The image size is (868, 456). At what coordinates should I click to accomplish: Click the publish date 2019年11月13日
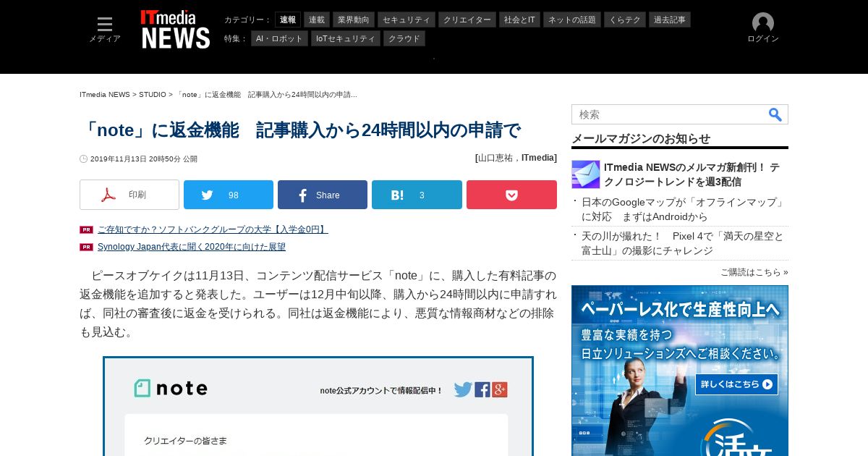[x=144, y=159]
